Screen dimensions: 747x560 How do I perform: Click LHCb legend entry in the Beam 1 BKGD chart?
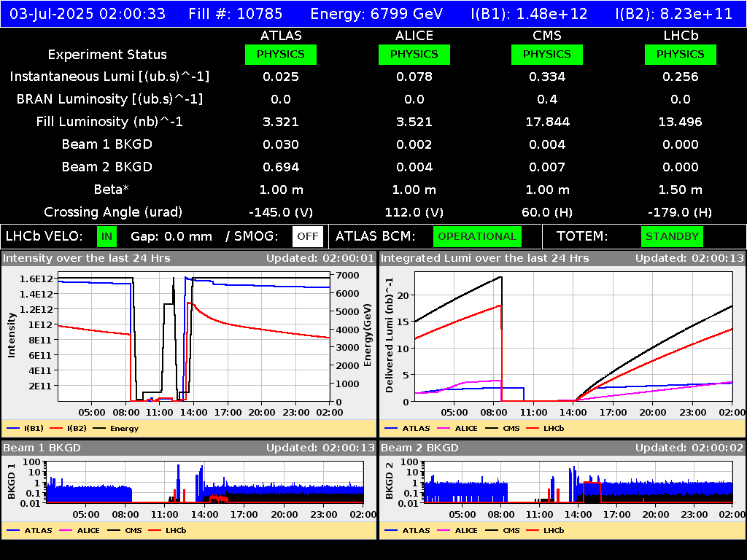167,530
